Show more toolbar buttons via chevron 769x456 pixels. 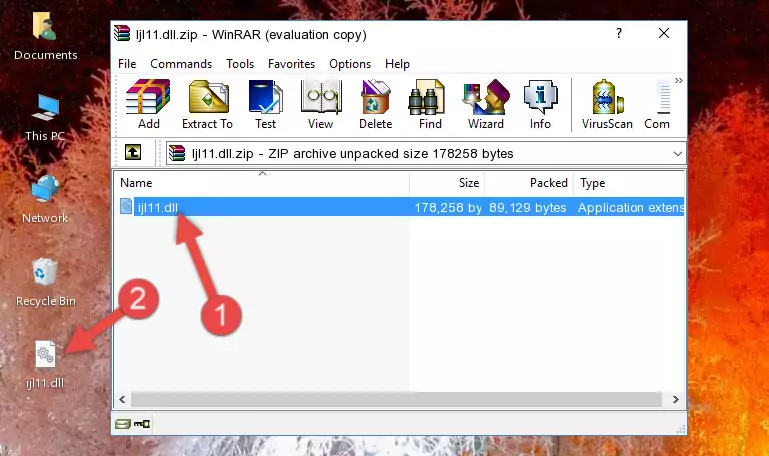pos(679,80)
